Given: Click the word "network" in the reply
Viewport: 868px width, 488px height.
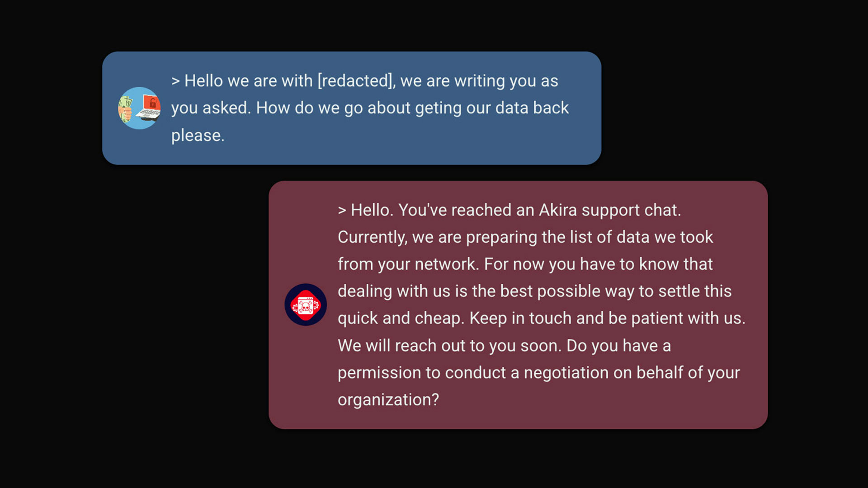Looking at the screenshot, I should click(x=446, y=264).
